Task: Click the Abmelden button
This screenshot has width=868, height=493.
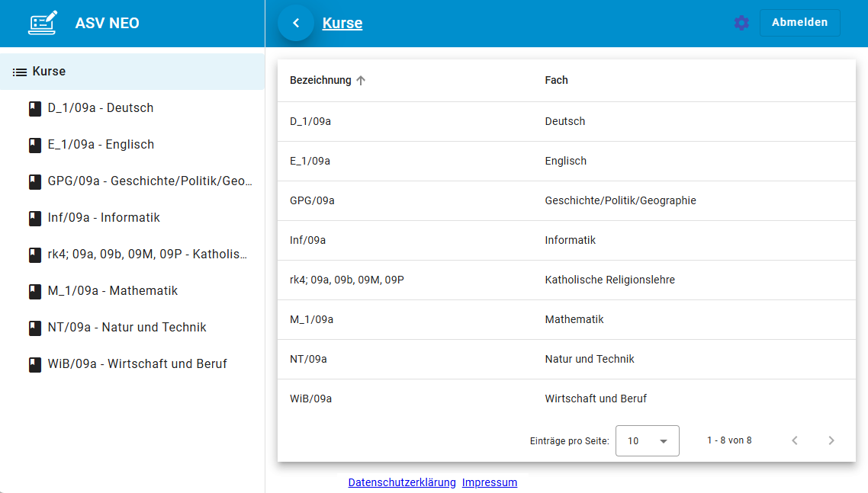Action: click(799, 23)
